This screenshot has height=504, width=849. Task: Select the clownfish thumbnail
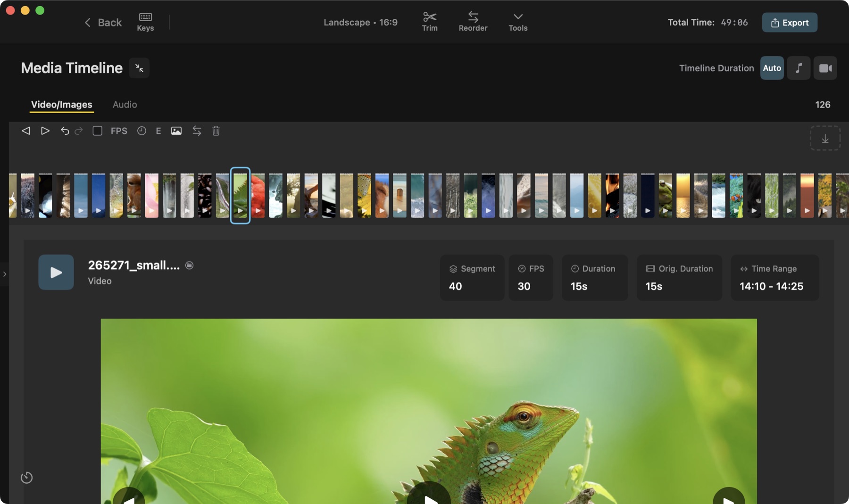coord(736,196)
